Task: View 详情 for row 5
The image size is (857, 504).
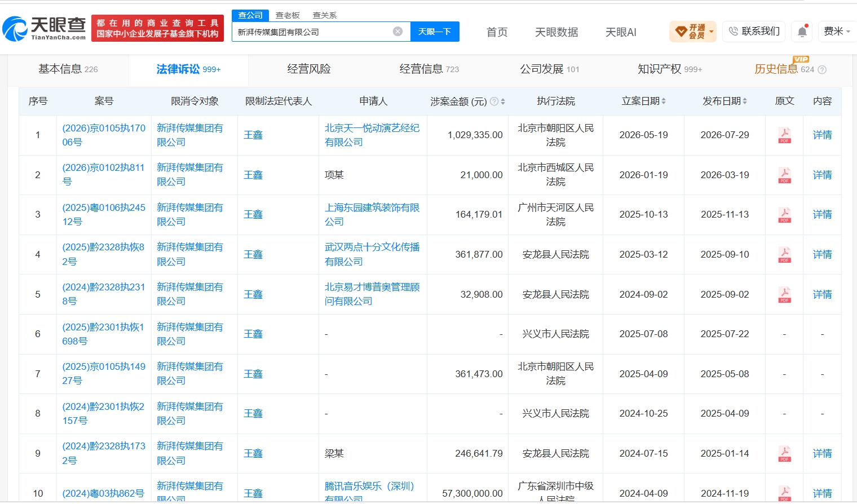Action: click(x=822, y=295)
